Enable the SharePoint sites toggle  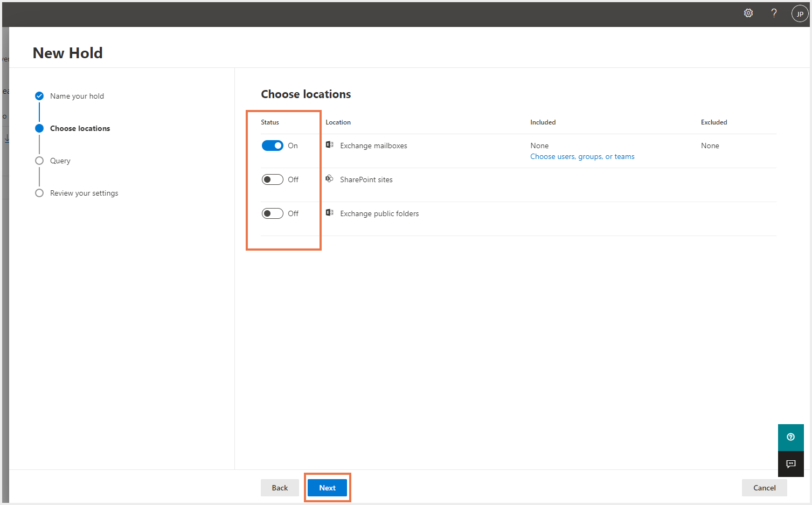tap(273, 179)
